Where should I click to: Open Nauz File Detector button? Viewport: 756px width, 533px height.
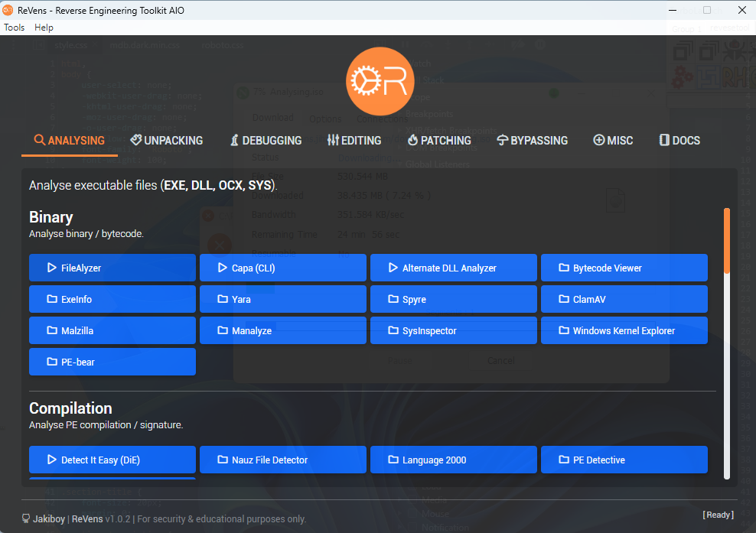tap(283, 460)
